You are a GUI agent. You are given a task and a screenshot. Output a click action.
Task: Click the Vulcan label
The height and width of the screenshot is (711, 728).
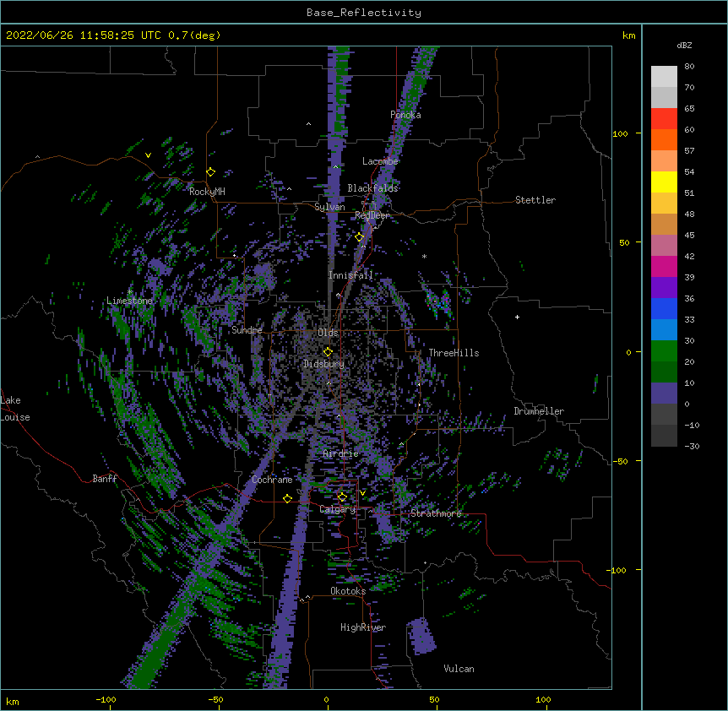click(x=459, y=669)
